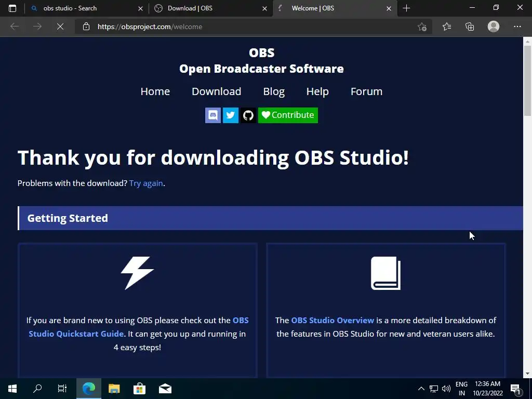
Task: Open the Download navigation link
Action: [217, 91]
